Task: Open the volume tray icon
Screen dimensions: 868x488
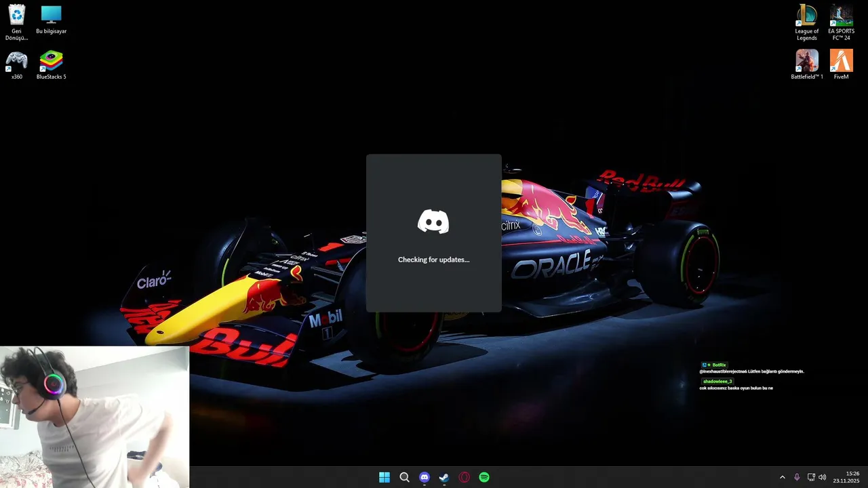Action: click(823, 477)
